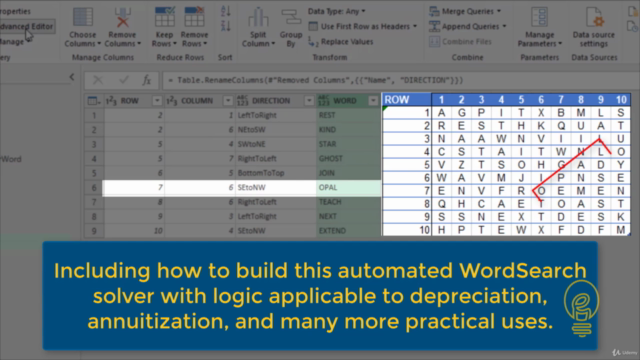Select the STAR word cell
640x360 pixels.
(x=349, y=144)
